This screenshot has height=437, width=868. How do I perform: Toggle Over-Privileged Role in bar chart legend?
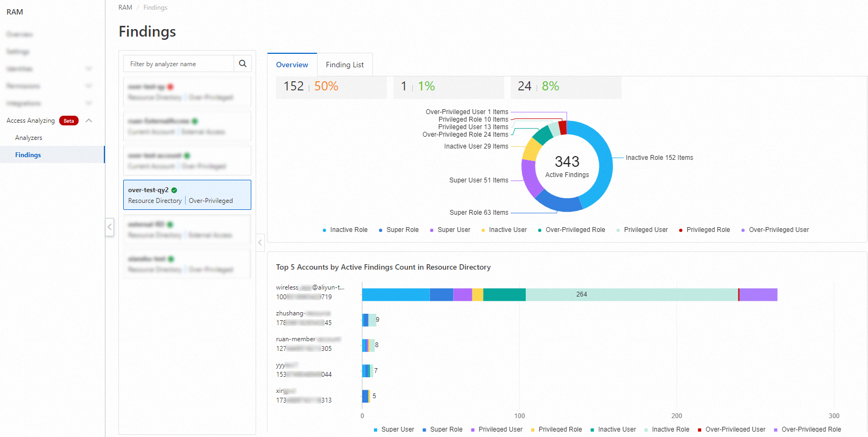tap(807, 429)
